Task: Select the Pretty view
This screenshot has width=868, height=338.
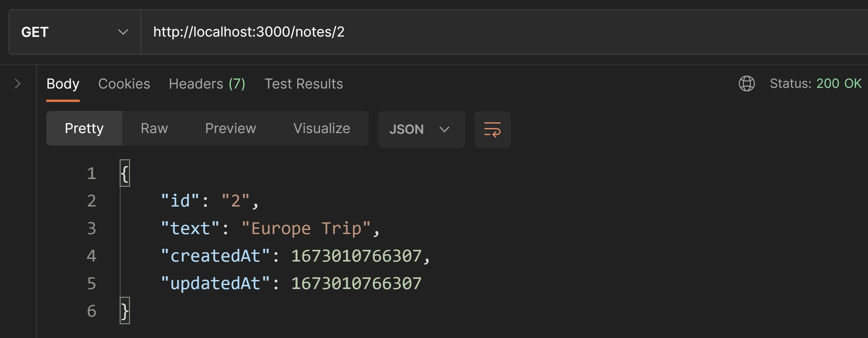Action: click(84, 128)
